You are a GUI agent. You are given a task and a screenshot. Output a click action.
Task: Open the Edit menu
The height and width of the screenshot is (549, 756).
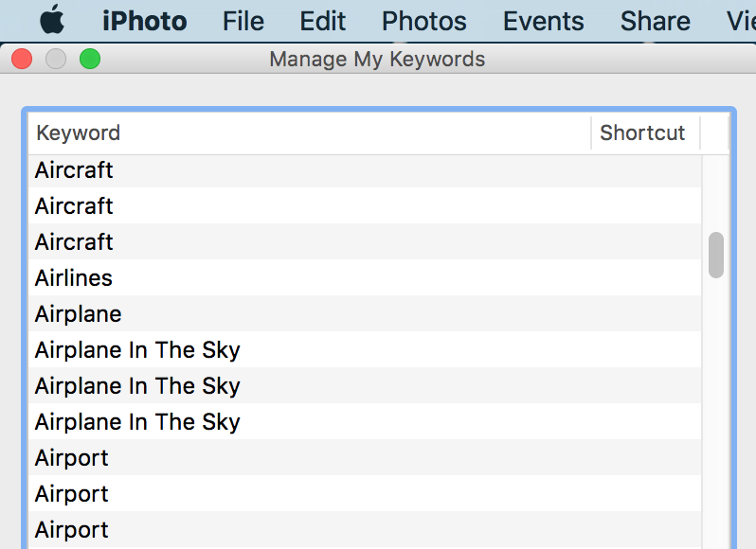pos(323,21)
